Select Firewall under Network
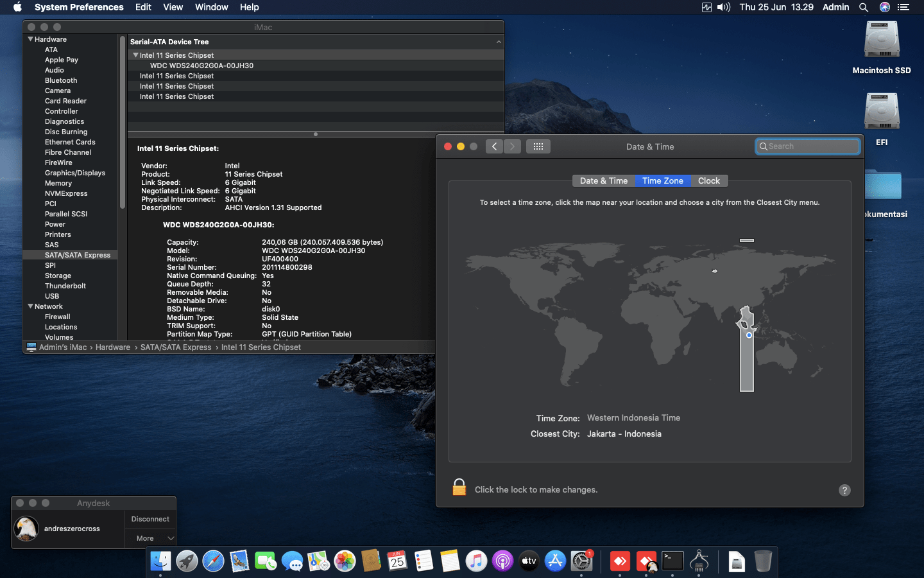Image resolution: width=924 pixels, height=578 pixels. click(58, 317)
